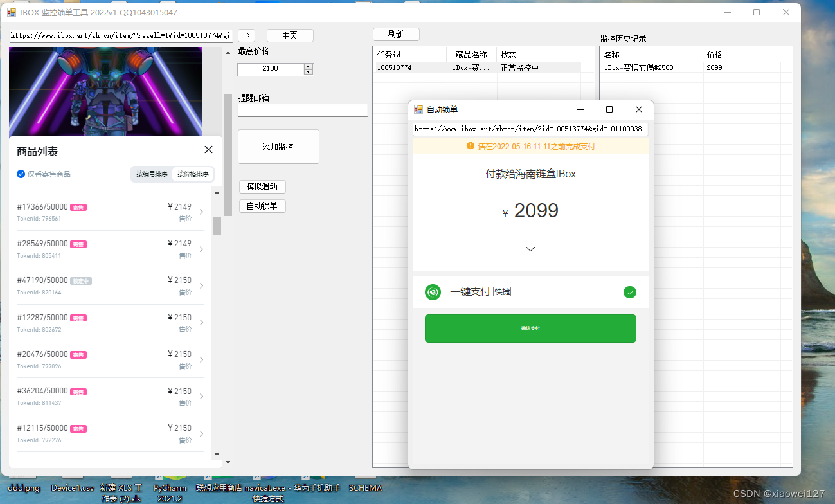This screenshot has height=504, width=835.
Task: Close the 商品列表 panel with the X
Action: (x=208, y=150)
